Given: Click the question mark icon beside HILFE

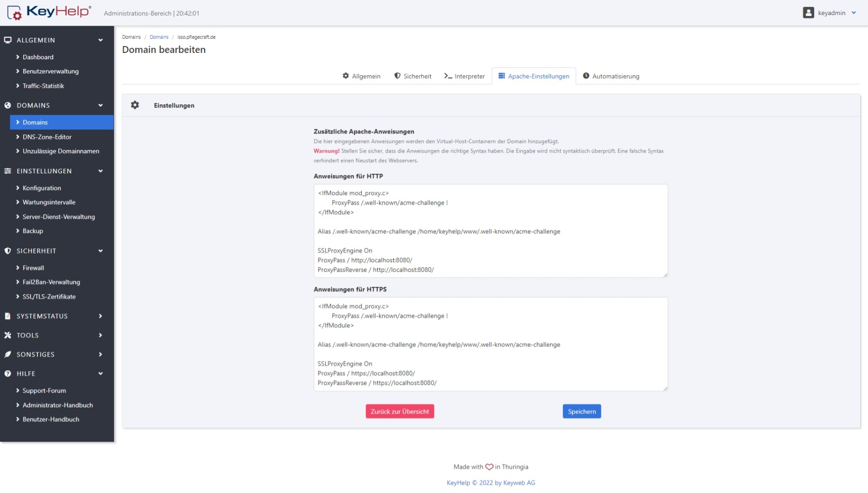Looking at the screenshot, I should [x=8, y=374].
